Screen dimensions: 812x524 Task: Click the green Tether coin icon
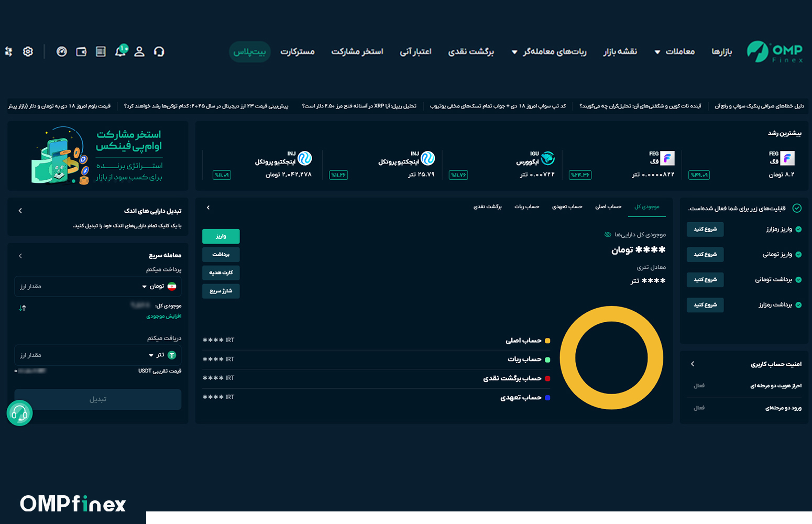tap(172, 355)
